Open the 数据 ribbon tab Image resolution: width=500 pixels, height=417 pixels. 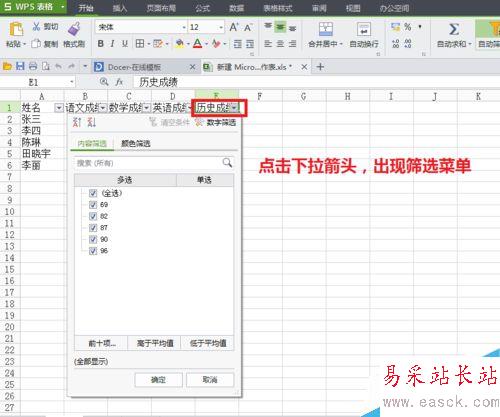236,8
